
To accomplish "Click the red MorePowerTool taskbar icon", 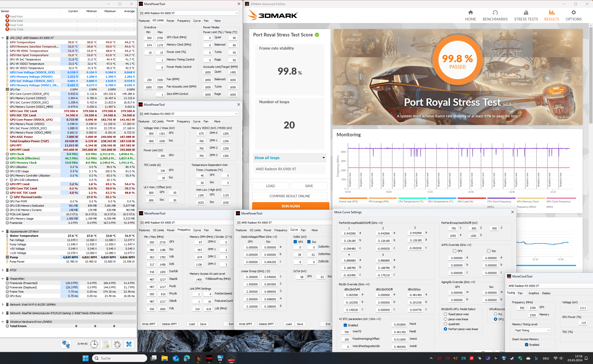I will click(209, 358).
